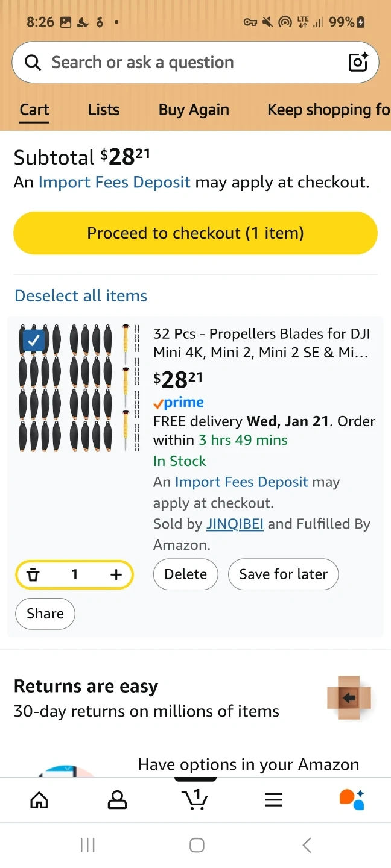This screenshot has width=391, height=868.
Task: Increase quantity with the plus icon
Action: (116, 574)
